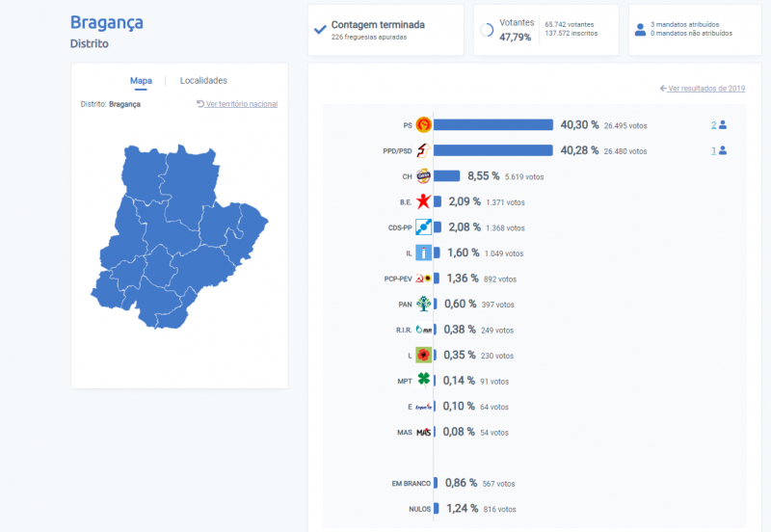This screenshot has width=771, height=532.
Task: Click the CH 8,55 % value
Action: 484,176
